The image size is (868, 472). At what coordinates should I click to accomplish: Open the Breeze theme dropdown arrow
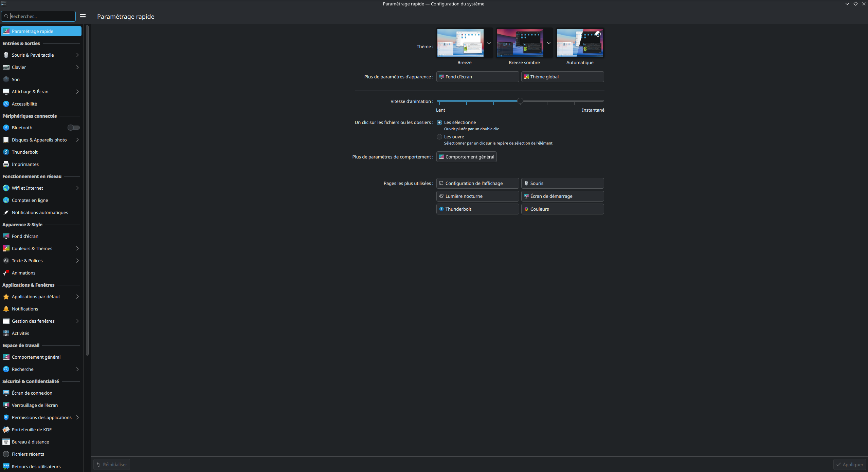tap(489, 43)
